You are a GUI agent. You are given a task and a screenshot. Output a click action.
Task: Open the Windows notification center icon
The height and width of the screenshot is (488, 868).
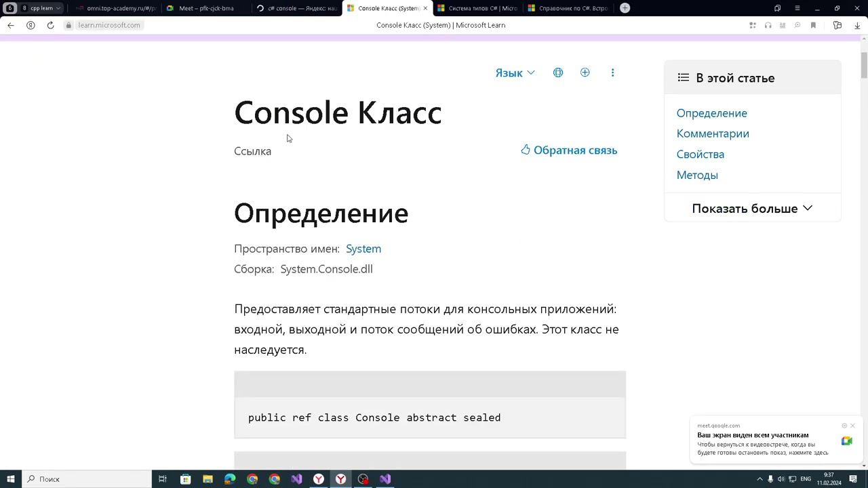pyautogui.click(x=854, y=479)
